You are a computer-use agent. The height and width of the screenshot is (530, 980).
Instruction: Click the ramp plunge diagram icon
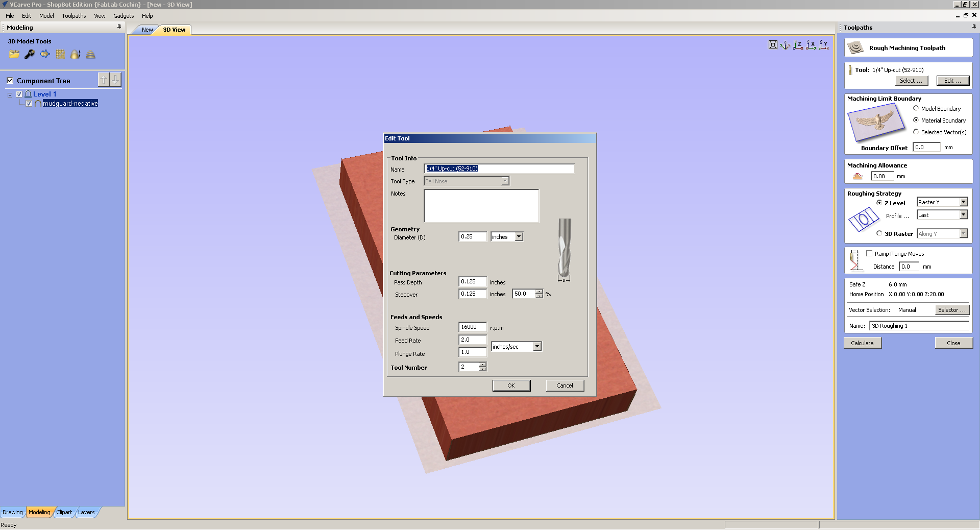pyautogui.click(x=855, y=260)
